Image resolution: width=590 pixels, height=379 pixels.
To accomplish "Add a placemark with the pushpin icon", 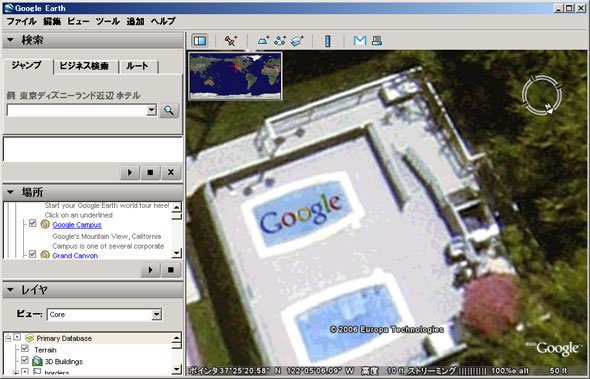I will point(230,41).
